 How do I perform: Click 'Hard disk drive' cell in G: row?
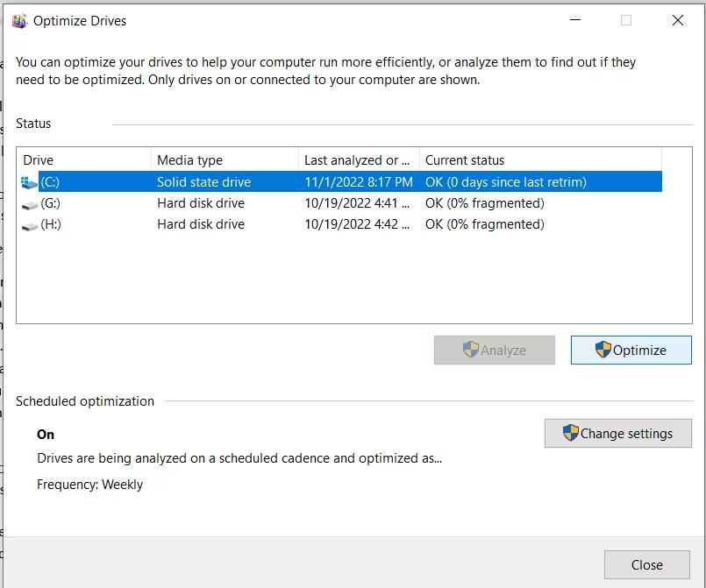[x=201, y=203]
